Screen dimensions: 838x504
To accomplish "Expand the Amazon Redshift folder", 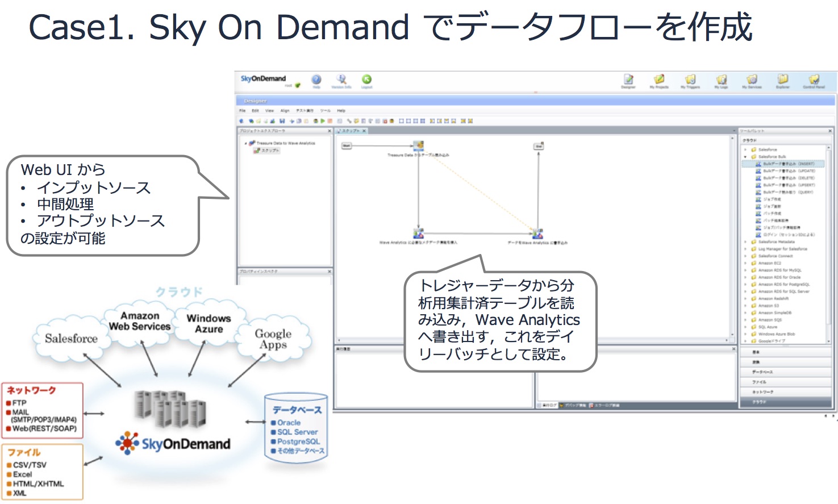I will pos(745,298).
